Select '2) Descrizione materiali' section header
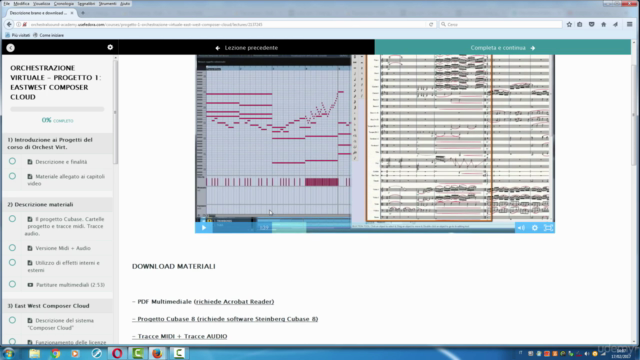 pyautogui.click(x=57, y=204)
